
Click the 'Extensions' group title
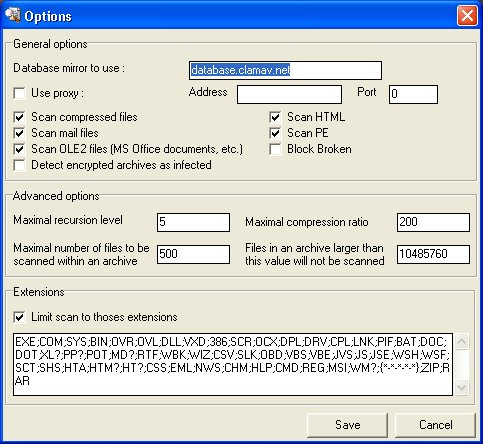point(39,292)
